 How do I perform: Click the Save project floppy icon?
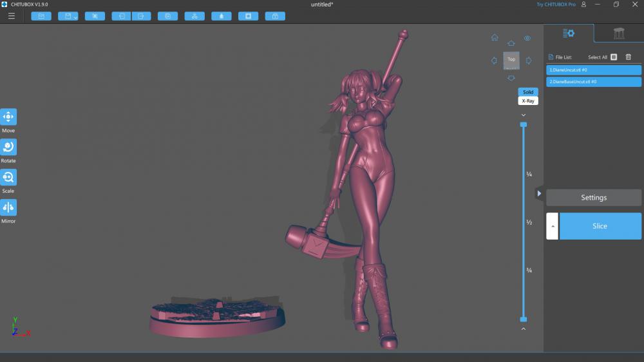tap(68, 16)
